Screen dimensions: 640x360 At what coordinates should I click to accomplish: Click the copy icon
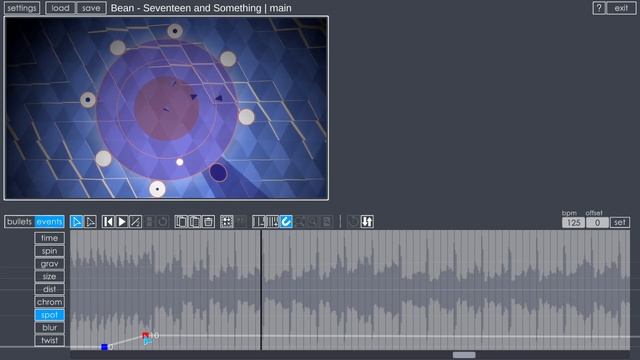(181, 222)
